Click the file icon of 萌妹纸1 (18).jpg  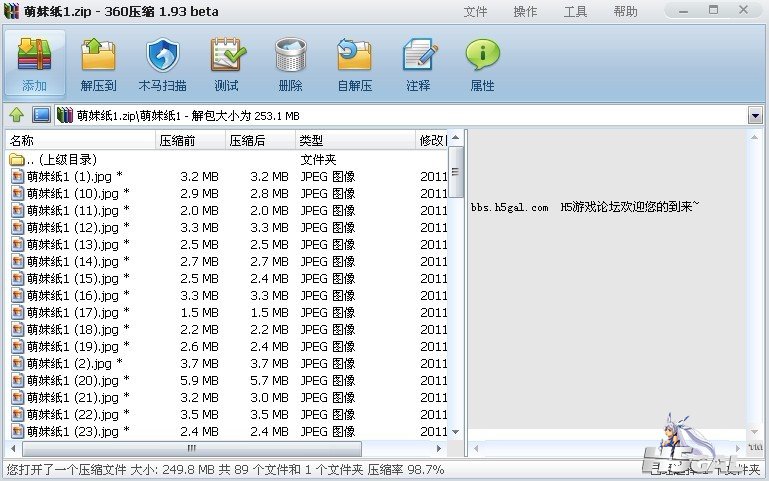(18, 329)
